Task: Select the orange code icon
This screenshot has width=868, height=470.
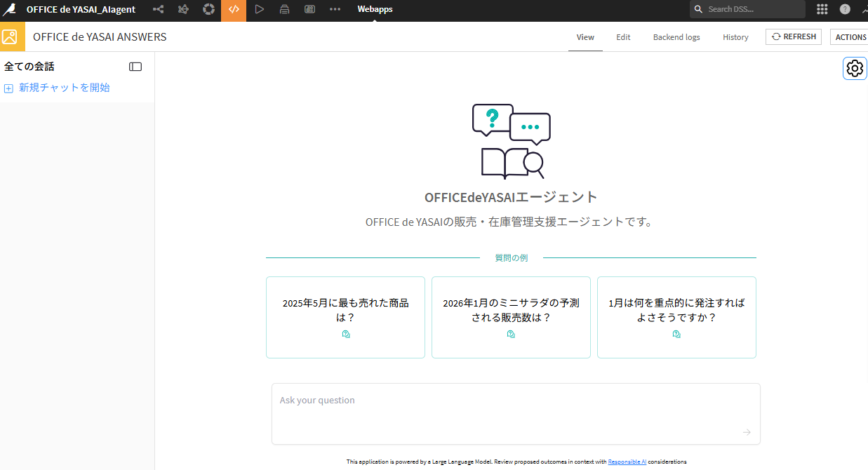Action: (234, 10)
